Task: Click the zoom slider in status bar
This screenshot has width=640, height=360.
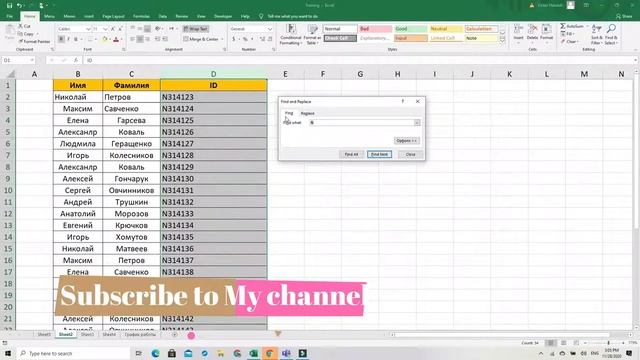Action: click(x=608, y=343)
